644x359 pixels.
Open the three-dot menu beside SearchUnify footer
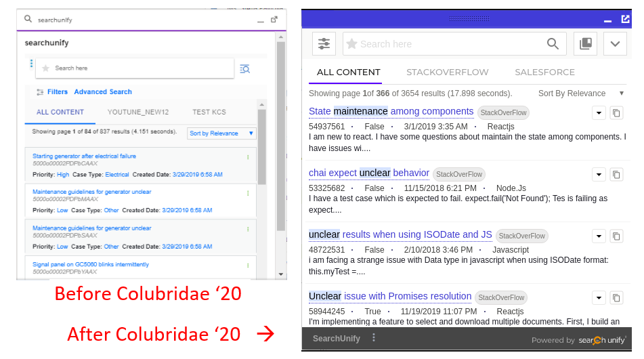pyautogui.click(x=373, y=337)
